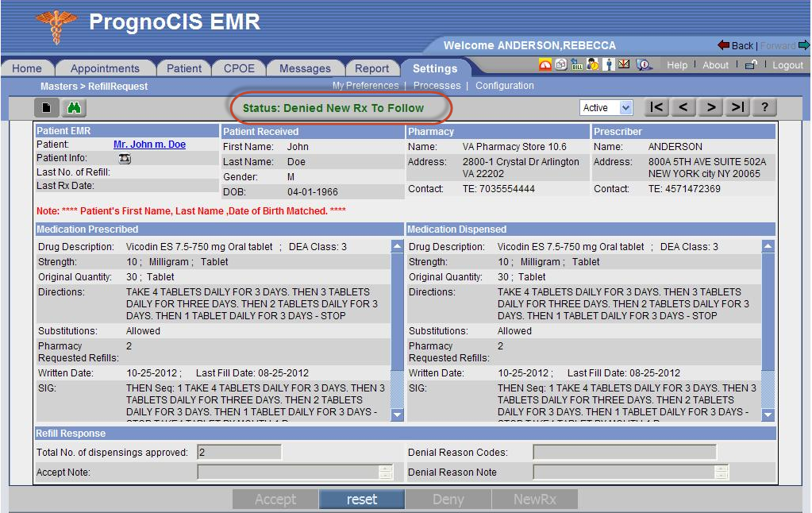Open Configuration submenu

pos(504,86)
